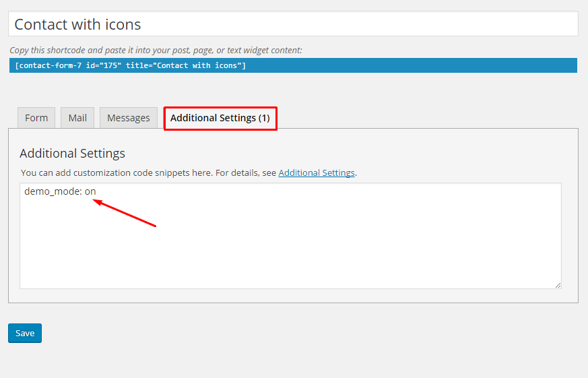Open the Additional Settings documentation link
Image resolution: width=588 pixels, height=378 pixels.
(316, 172)
